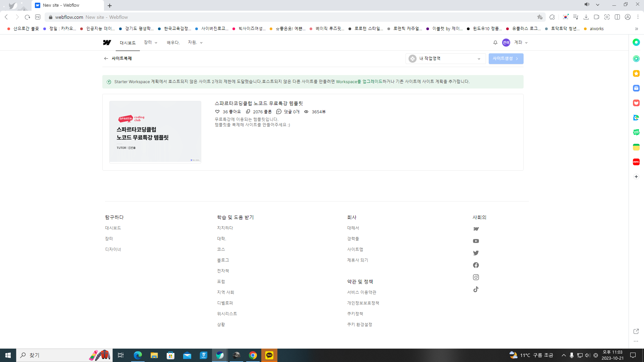644x362 pixels.
Task: Open File Explorer from the taskbar
Action: pos(154,355)
